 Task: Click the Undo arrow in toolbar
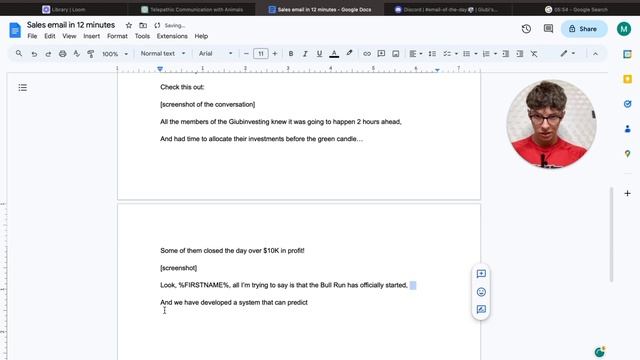34,53
